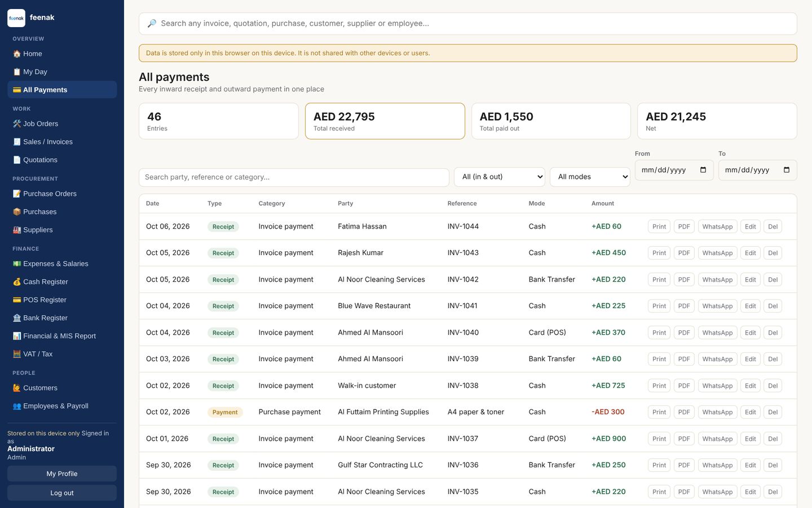Click the party/reference search field

coord(294,177)
